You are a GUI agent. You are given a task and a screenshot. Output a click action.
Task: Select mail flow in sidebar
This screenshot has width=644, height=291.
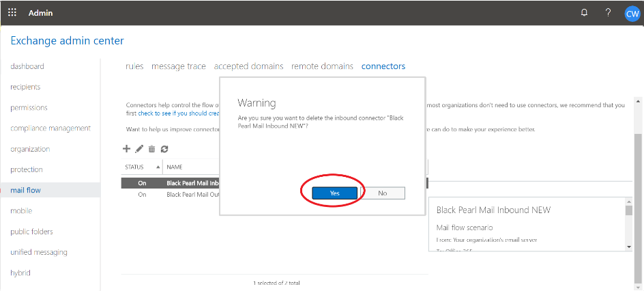[50, 190]
